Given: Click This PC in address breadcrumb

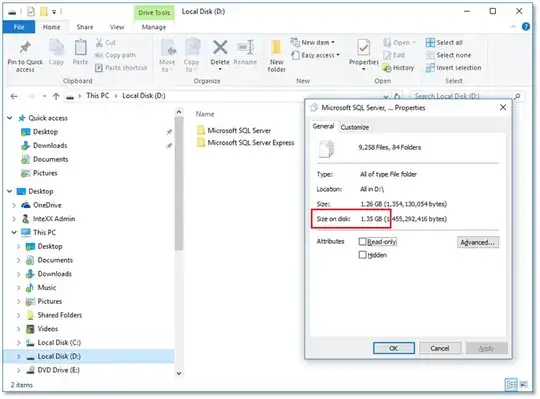Looking at the screenshot, I should 97,96.
